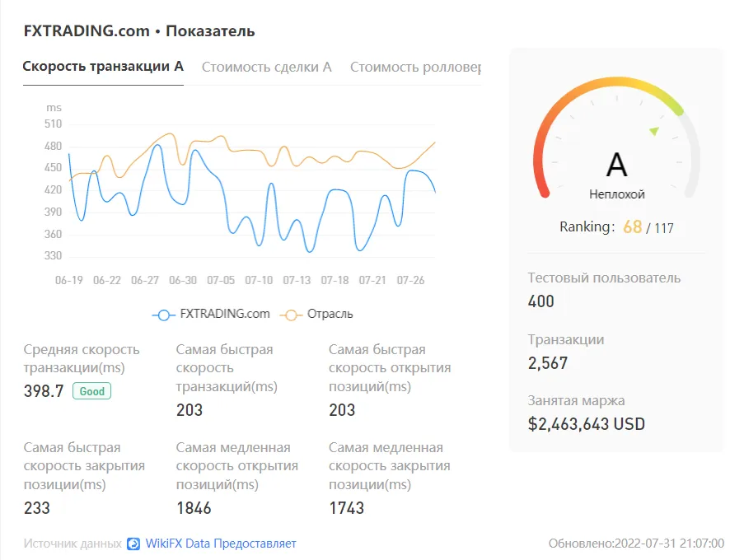
Task: Click the Неплохой rating label
Action: [x=617, y=194]
